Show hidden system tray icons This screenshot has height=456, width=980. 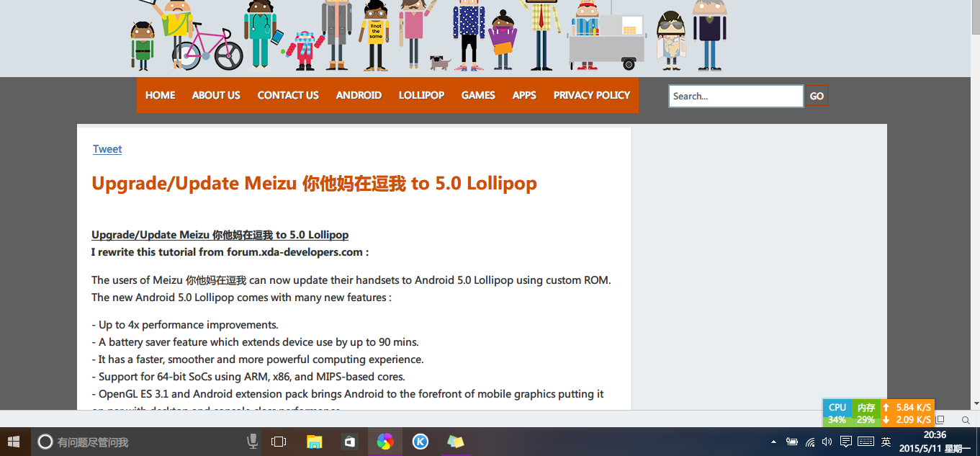point(773,442)
